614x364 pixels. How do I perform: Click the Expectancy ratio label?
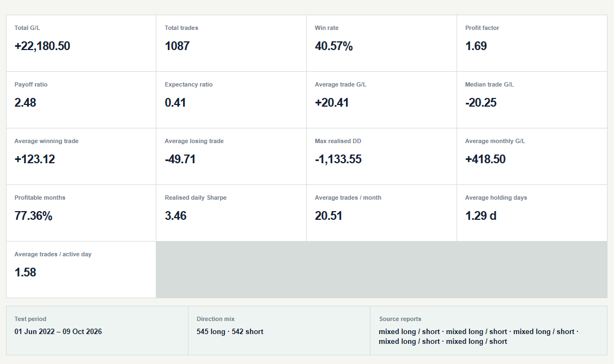pos(189,84)
